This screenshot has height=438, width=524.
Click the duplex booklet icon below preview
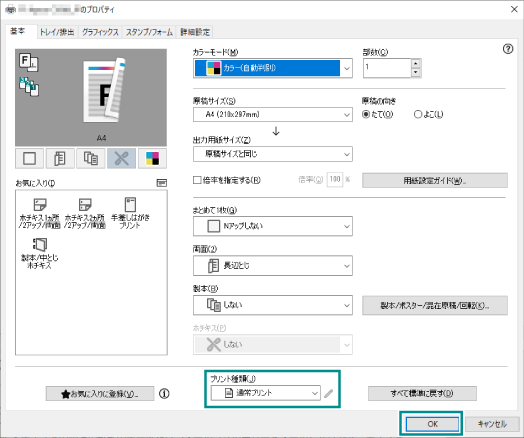(x=60, y=158)
